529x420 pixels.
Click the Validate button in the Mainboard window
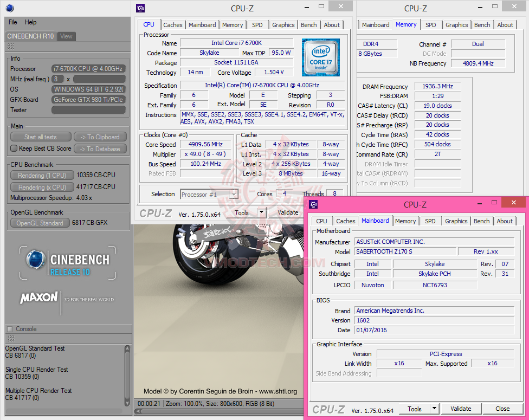coord(461,409)
